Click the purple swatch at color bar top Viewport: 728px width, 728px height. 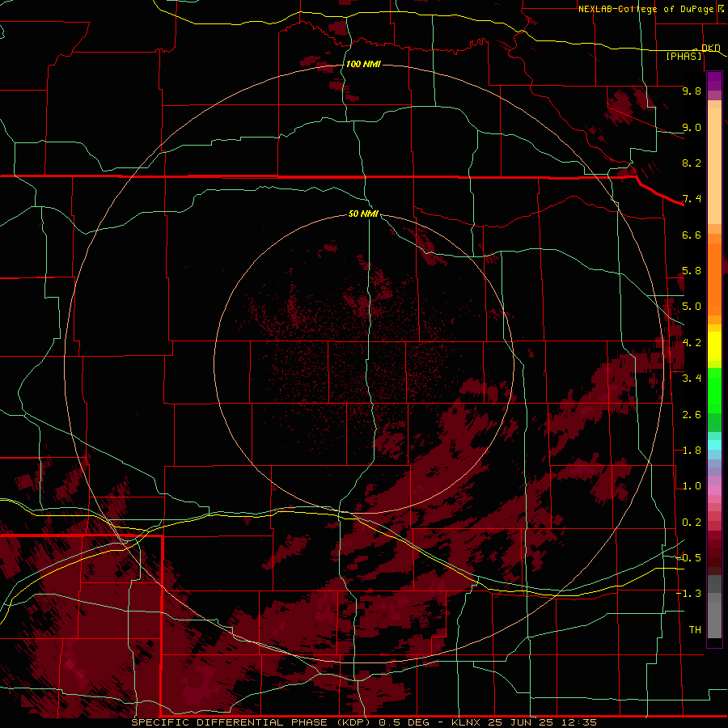tap(714, 81)
